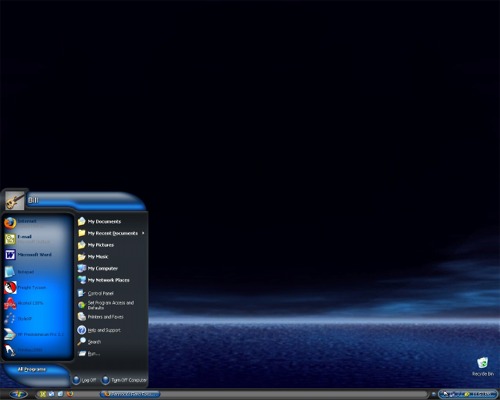Screen dimensions: 500x400
Task: Click the second quick launch icon
Action: click(x=51, y=394)
